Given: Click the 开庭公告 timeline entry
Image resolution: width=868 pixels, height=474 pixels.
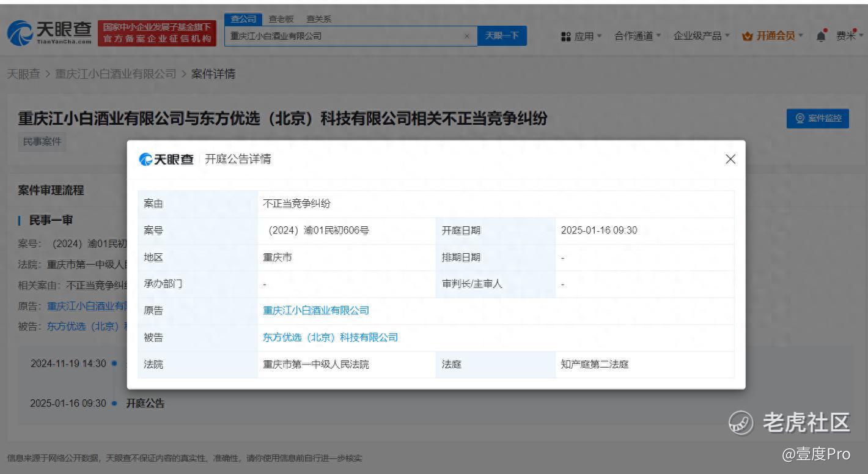Looking at the screenshot, I should (145, 403).
